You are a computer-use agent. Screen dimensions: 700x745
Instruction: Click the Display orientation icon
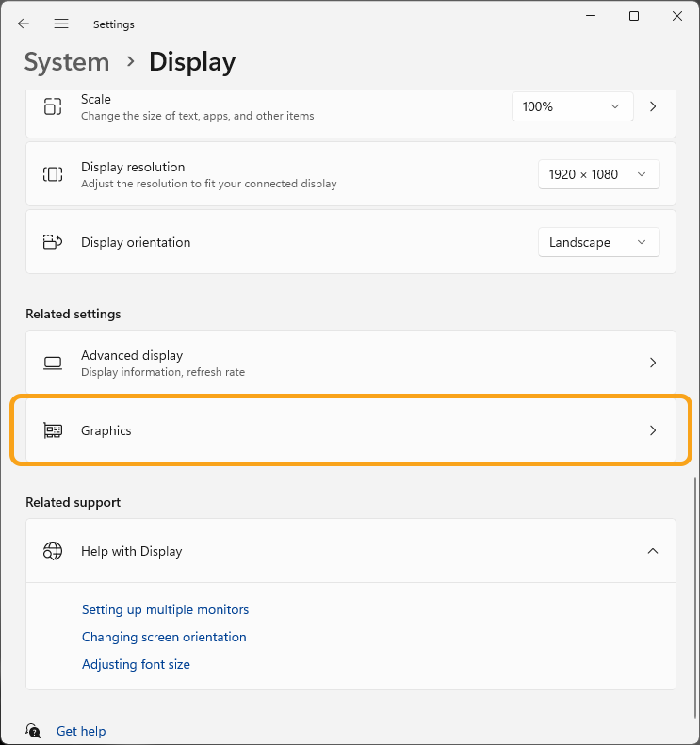[53, 242]
